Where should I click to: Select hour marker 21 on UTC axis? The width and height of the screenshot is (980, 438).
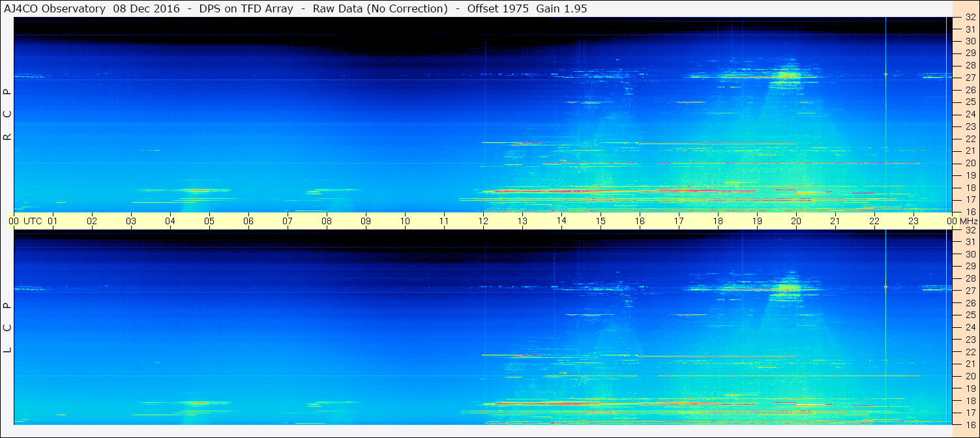pos(835,221)
